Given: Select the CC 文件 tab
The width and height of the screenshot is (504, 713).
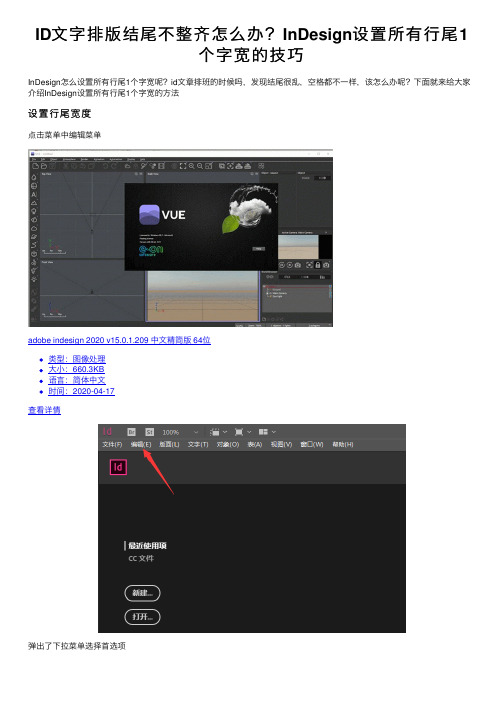Looking at the screenshot, I should click(141, 558).
